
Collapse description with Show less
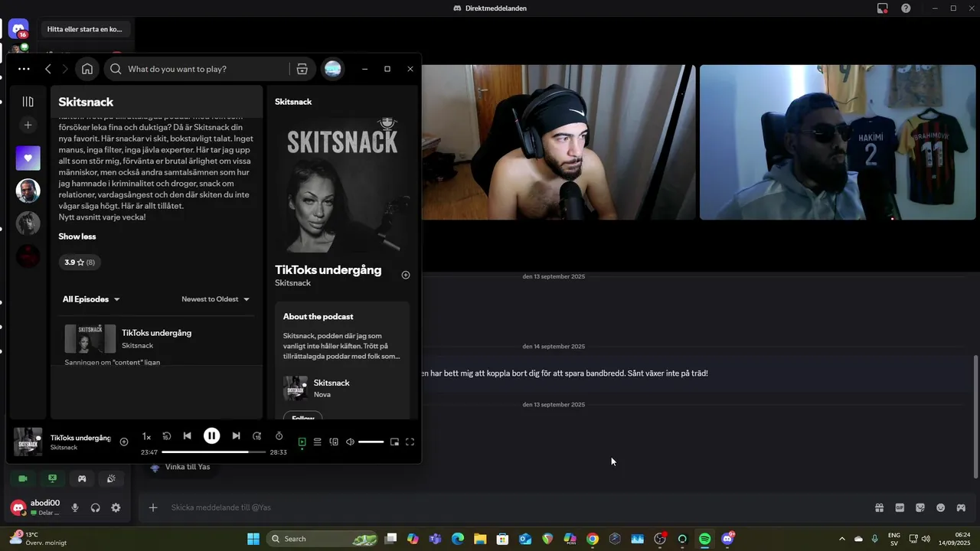coord(77,236)
